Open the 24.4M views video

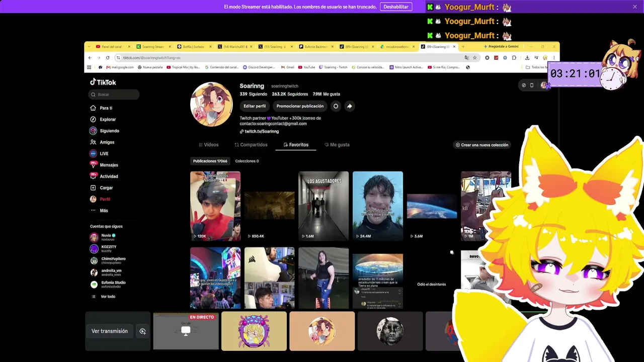coord(378,206)
